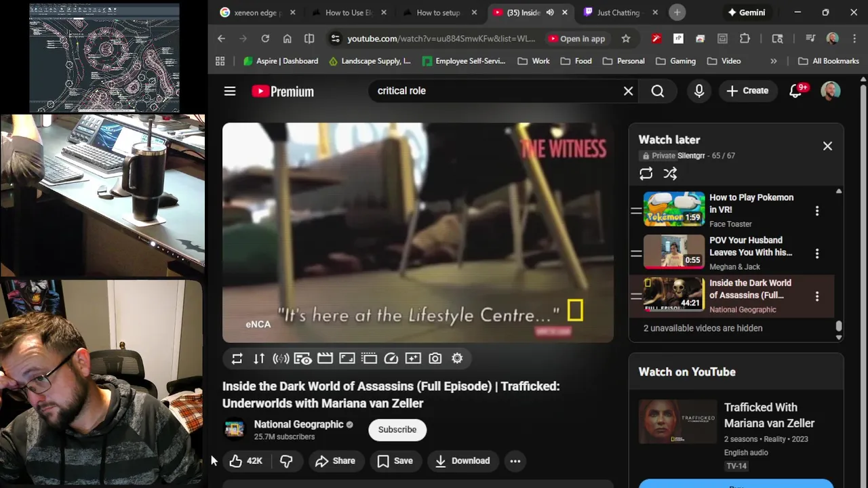The width and height of the screenshot is (868, 488).
Task: Click the sparkle video filters icon
Action: pyautogui.click(x=413, y=359)
